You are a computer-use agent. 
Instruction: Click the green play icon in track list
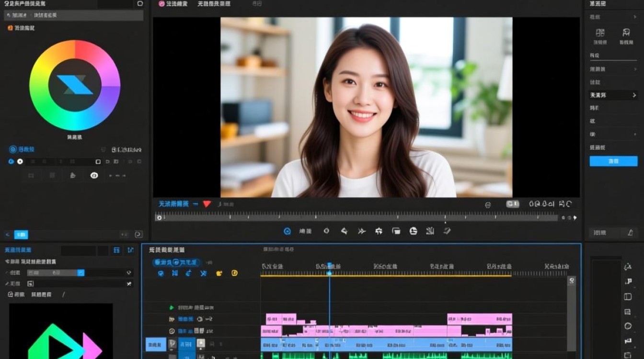coord(172,307)
